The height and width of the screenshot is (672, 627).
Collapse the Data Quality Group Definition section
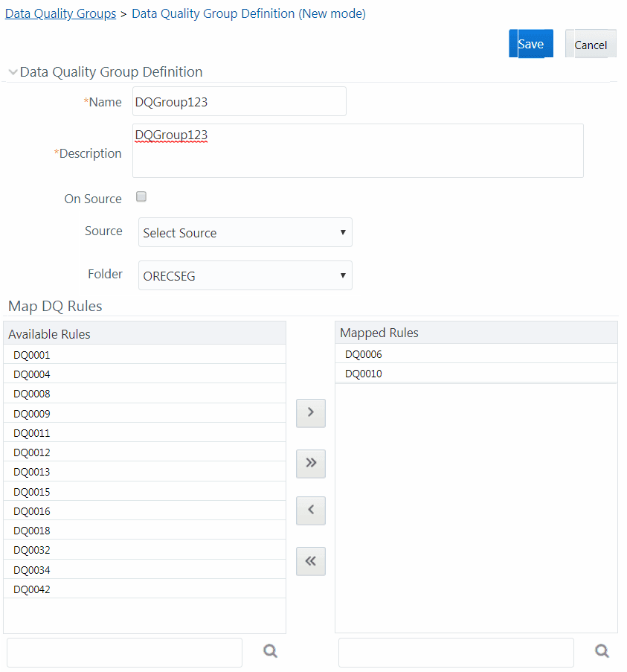[x=13, y=72]
